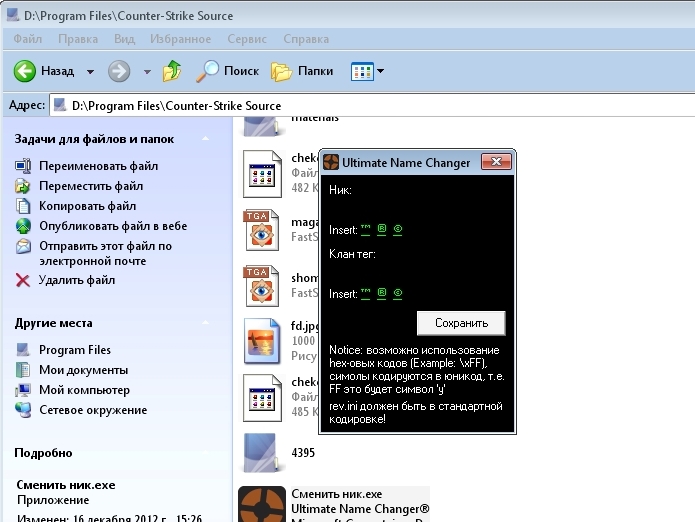The image size is (695, 522).
Task: Expand the view mode dropdown arrow
Action: point(380,71)
